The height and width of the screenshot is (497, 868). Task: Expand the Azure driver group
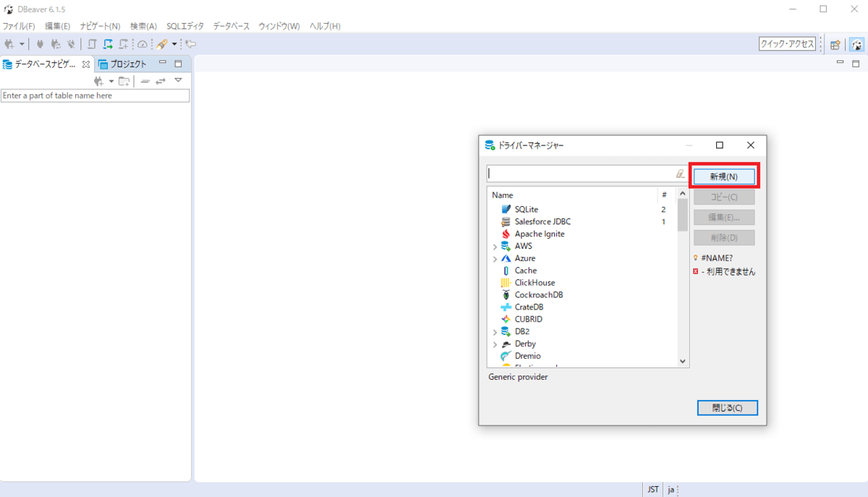coord(495,259)
